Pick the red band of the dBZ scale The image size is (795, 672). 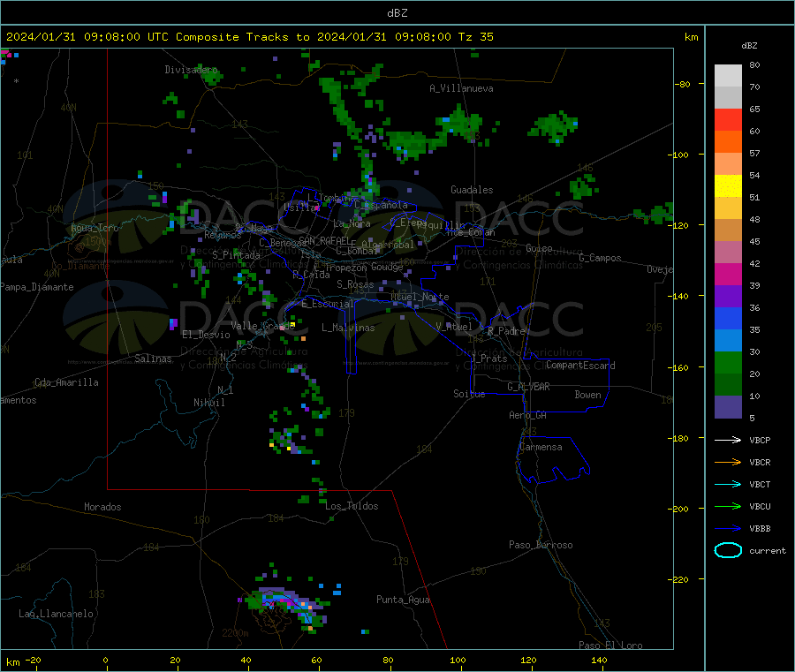728,119
